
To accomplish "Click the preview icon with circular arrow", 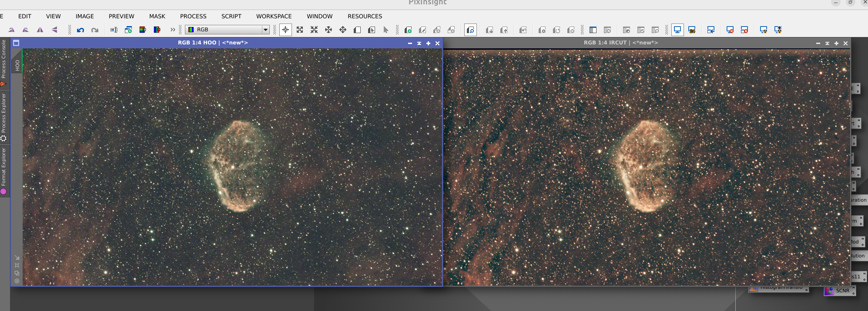I will (x=556, y=30).
